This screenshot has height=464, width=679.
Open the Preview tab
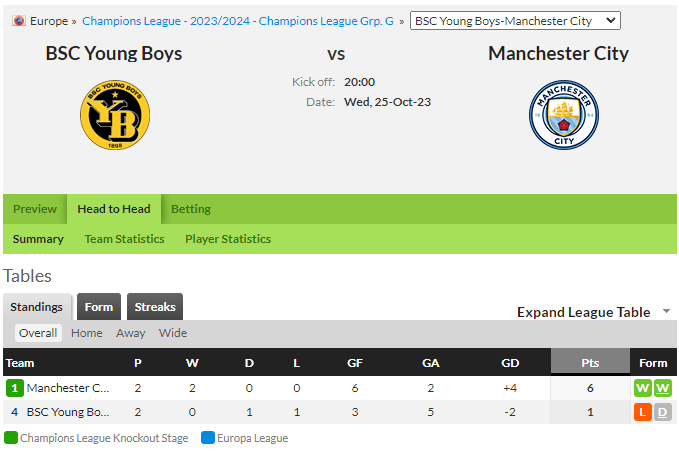(35, 209)
